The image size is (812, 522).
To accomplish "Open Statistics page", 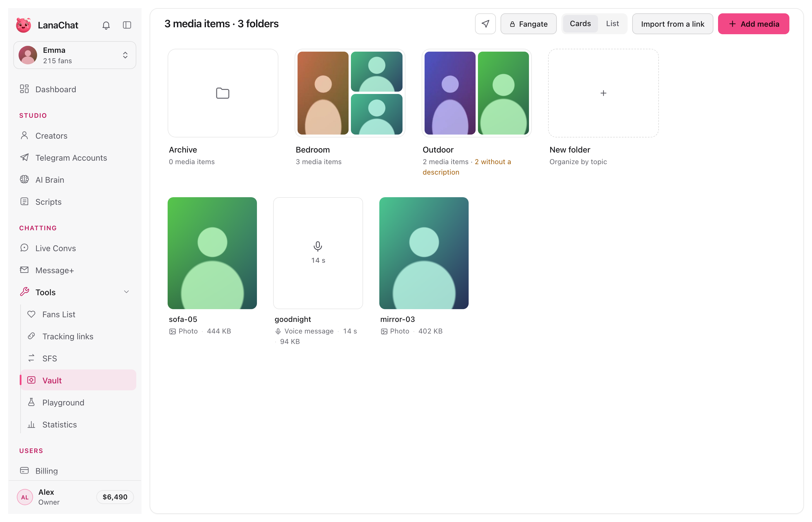I will (x=78, y=424).
